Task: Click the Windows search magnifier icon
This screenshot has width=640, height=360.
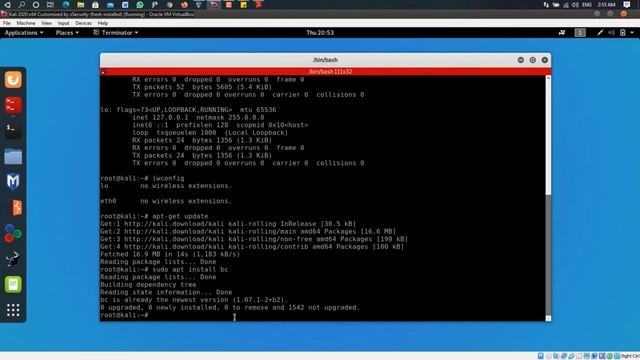Action: click(x=21, y=4)
